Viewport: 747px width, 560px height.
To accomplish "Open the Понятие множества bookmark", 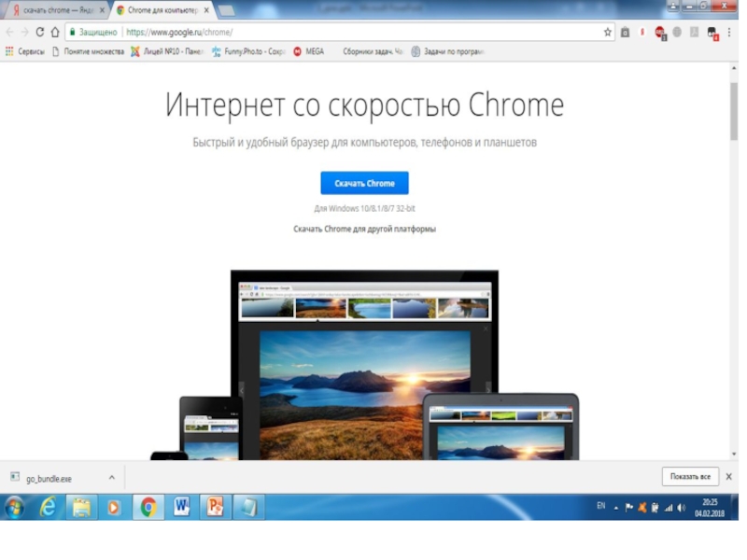I will click(x=88, y=51).
